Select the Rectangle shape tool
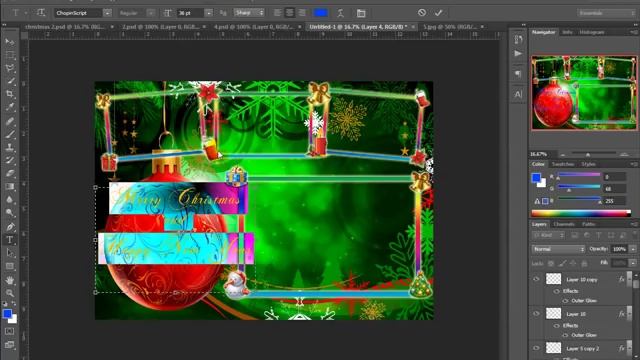The width and height of the screenshot is (640, 360). click(x=10, y=267)
